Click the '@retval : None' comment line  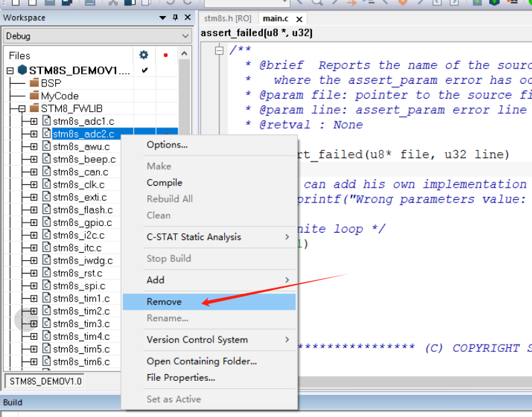(311, 125)
